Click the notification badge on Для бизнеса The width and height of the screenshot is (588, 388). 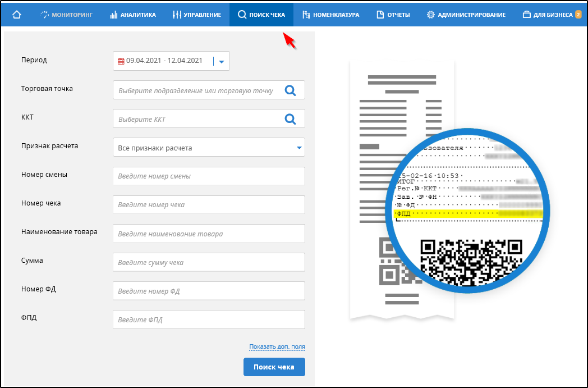coord(578,15)
